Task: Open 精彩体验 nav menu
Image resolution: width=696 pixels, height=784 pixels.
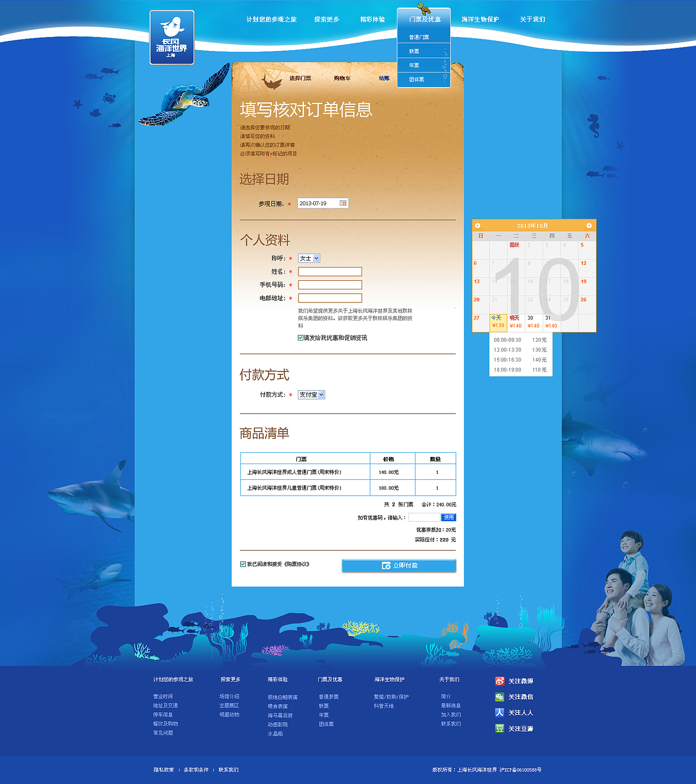Action: [x=372, y=20]
